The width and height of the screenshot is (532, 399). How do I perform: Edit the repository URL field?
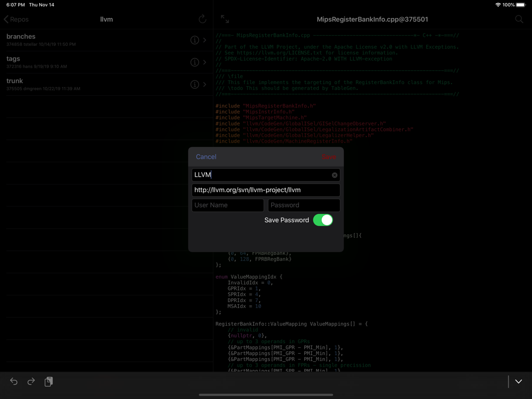(265, 190)
